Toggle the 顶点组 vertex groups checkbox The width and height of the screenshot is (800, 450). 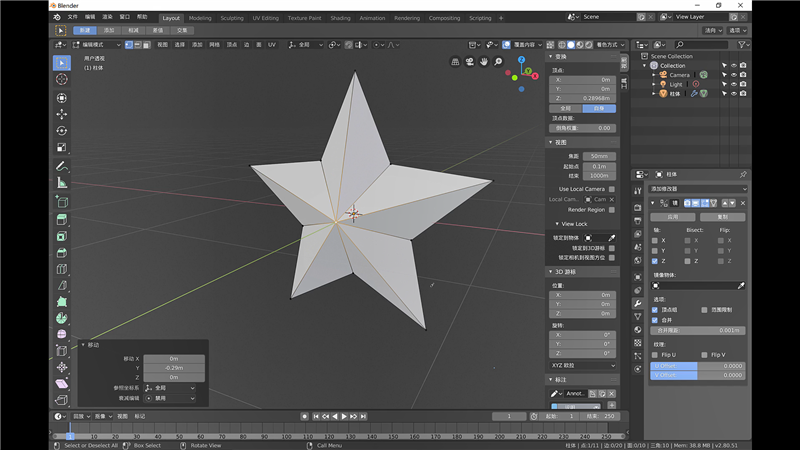655,310
